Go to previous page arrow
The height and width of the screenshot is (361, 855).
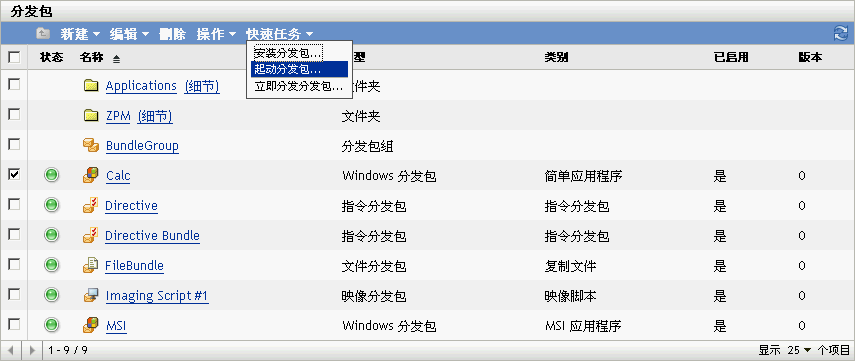pyautogui.click(x=12, y=350)
